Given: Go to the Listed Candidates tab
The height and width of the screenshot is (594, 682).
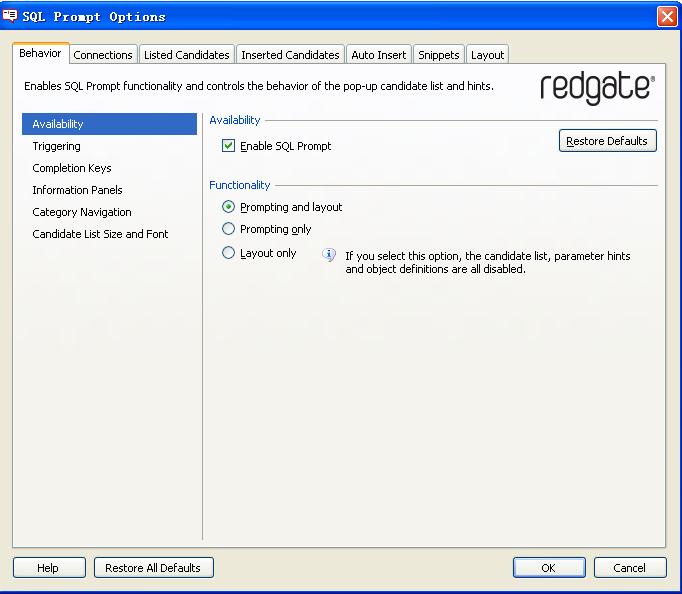Looking at the screenshot, I should (187, 55).
